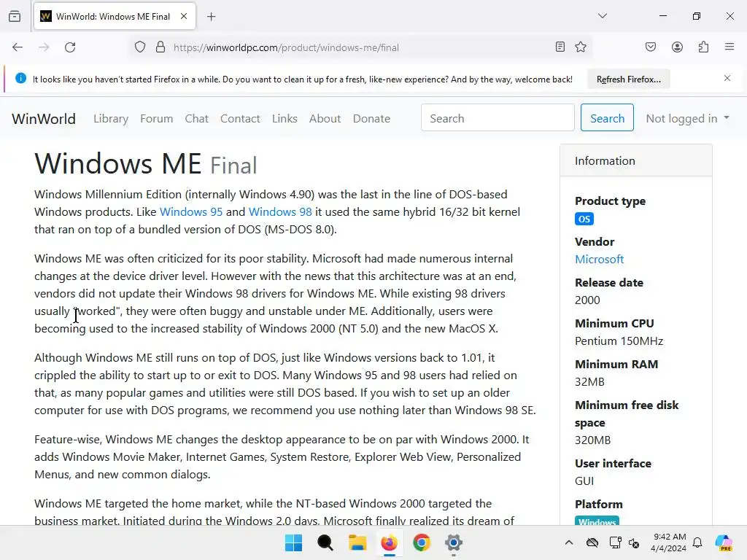Click the forward navigation arrow

pos(44,47)
